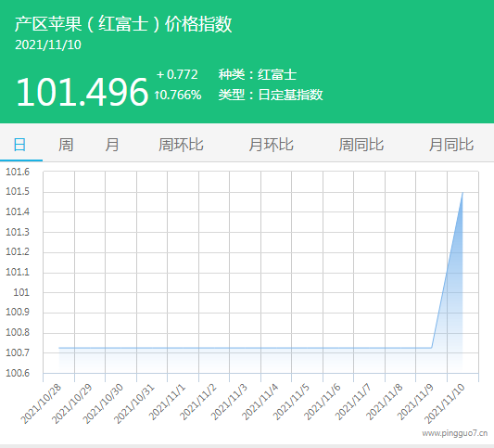
Task: Select the 日 daily tab
Action: [x=19, y=145]
